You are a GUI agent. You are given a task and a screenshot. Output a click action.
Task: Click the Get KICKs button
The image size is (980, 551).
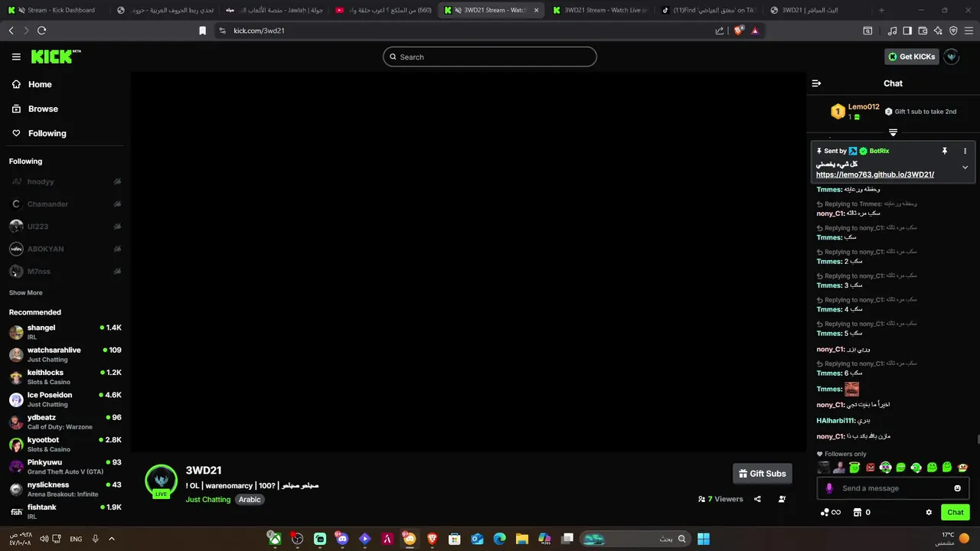911,57
